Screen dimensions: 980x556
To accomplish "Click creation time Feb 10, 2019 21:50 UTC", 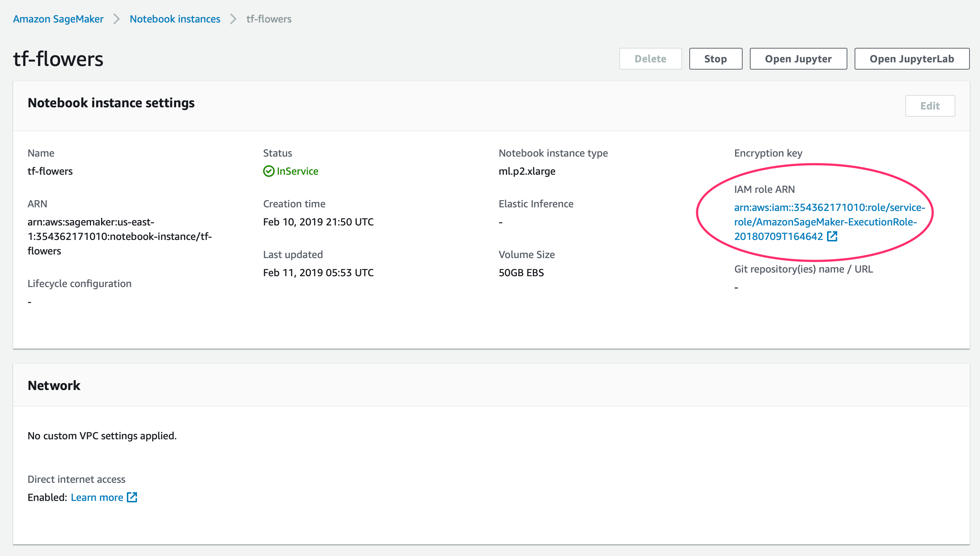I will coord(319,222).
